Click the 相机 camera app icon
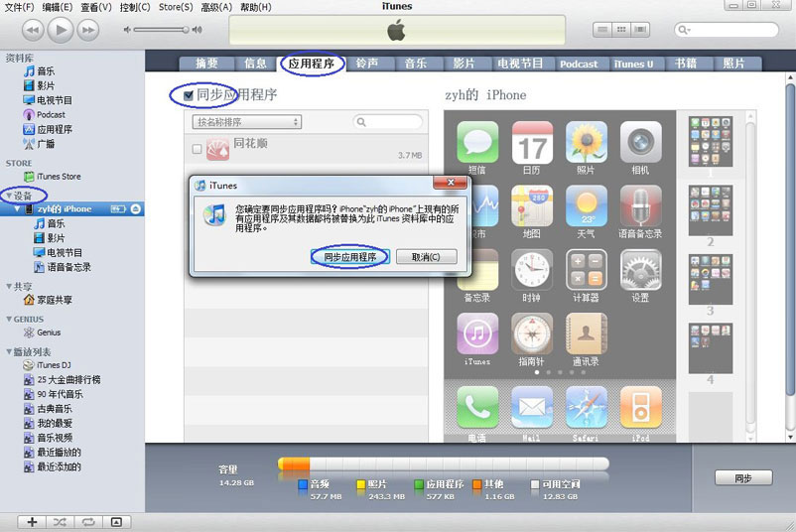The height and width of the screenshot is (532, 796). point(640,142)
